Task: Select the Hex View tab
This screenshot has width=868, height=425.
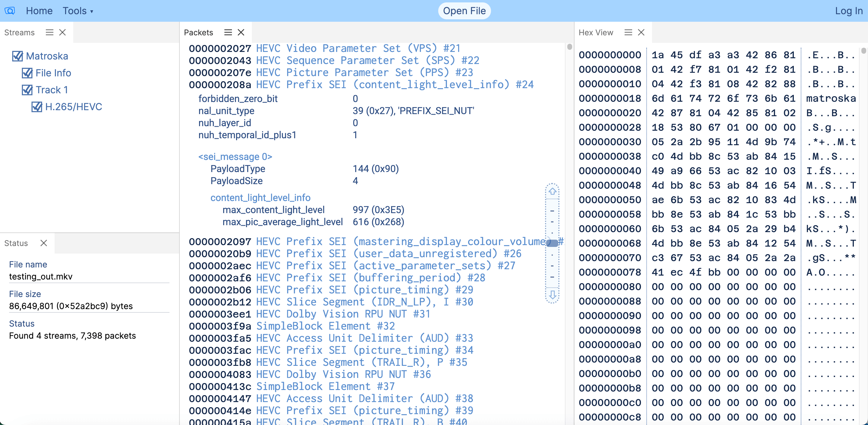Action: point(596,32)
